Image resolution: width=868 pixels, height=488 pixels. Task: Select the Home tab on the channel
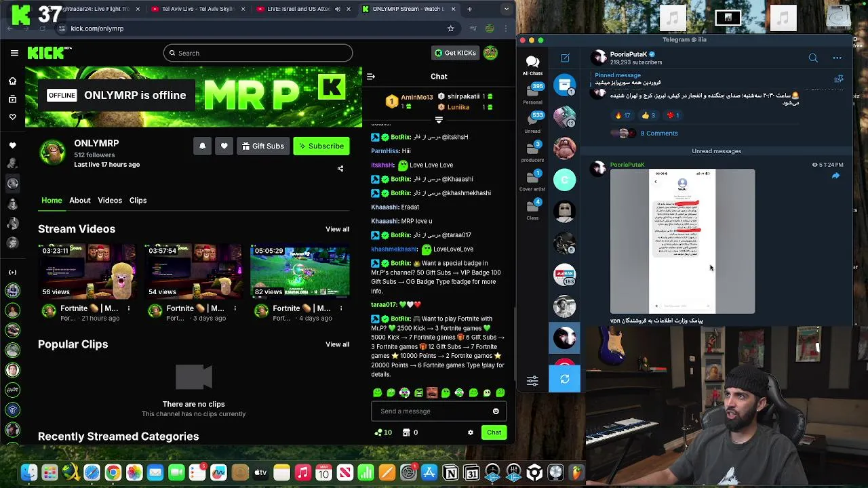[x=52, y=200]
